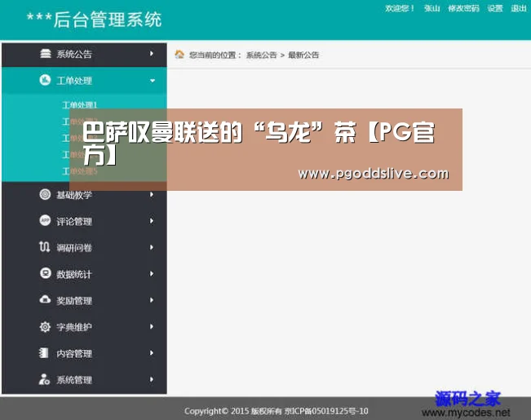
Task: Open the 奖励管理 sidebar menu label
Action: 74,300
